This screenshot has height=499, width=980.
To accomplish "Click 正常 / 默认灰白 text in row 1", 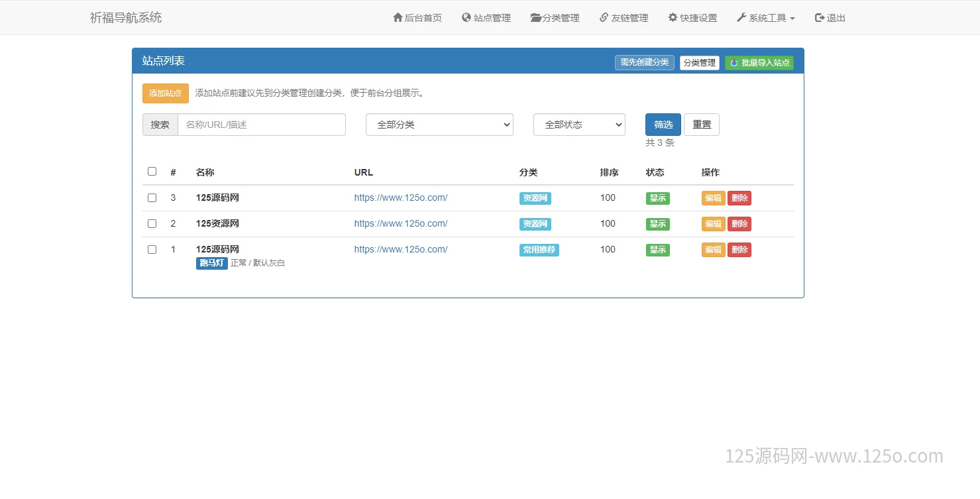I will pos(258,263).
